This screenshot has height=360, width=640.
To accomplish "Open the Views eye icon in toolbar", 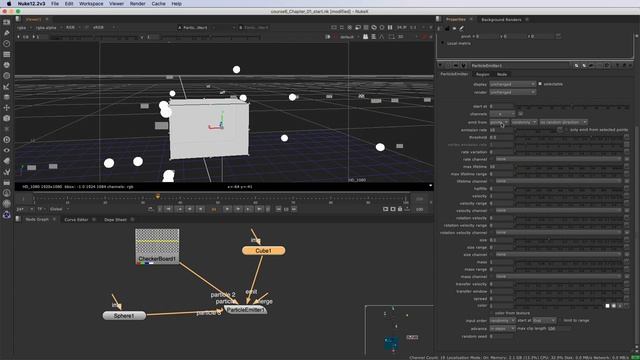I will (7, 150).
